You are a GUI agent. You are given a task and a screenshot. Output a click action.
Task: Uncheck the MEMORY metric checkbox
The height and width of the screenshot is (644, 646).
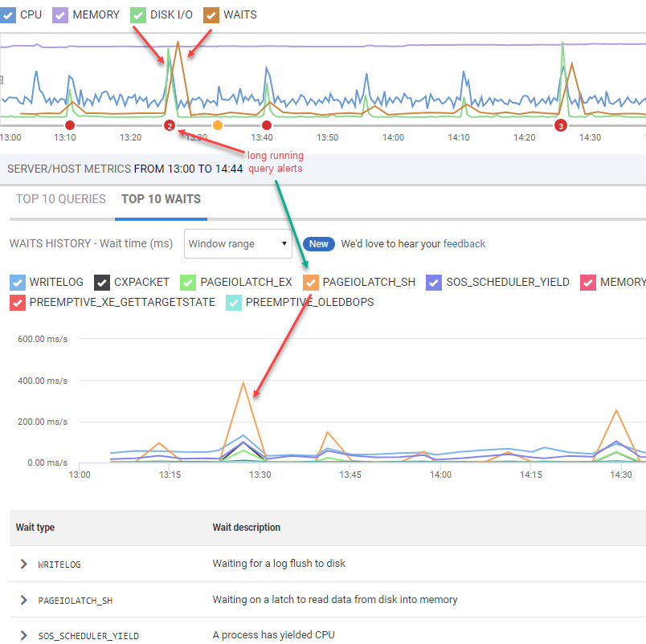[60, 15]
